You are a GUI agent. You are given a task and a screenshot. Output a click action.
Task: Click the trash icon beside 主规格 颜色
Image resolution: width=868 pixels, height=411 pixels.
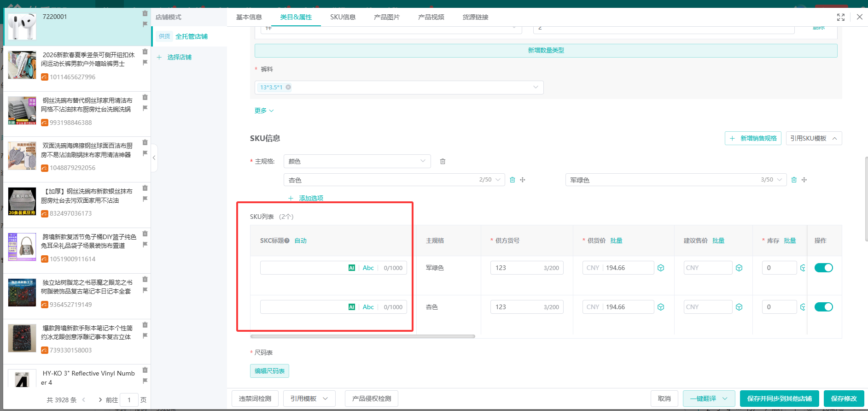(443, 161)
